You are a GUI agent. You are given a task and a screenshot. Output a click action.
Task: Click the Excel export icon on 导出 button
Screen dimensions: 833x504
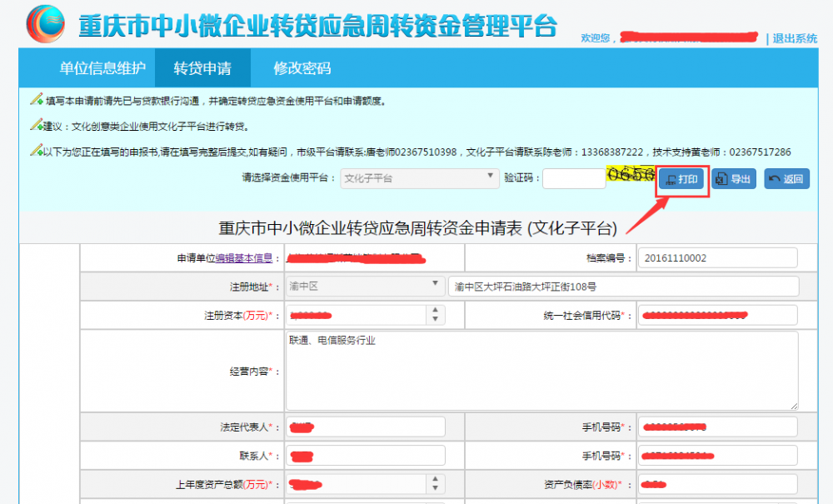pyautogui.click(x=721, y=178)
